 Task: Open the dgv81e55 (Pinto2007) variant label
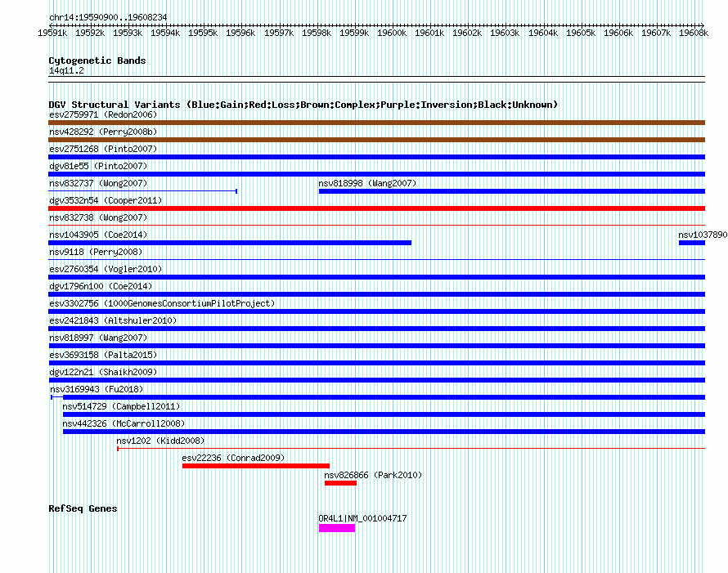point(98,166)
